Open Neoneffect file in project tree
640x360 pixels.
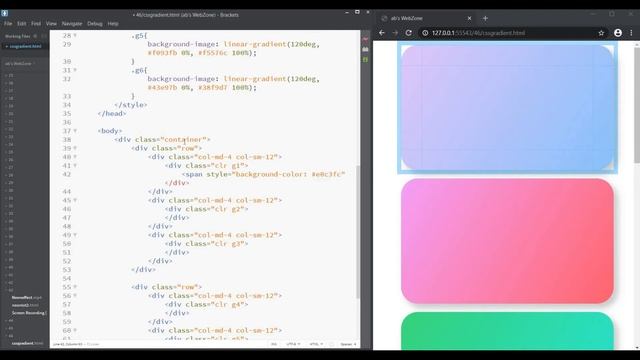tap(27, 298)
